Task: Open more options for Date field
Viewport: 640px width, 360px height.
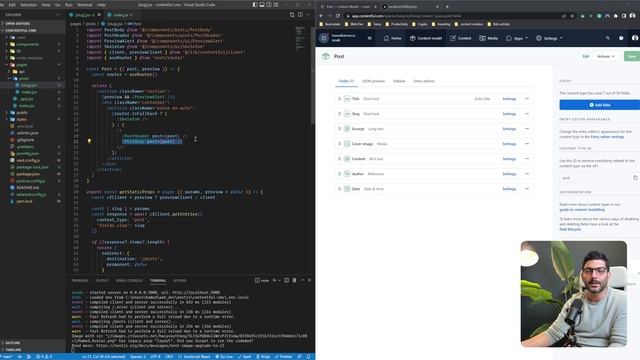Action: tap(527, 189)
